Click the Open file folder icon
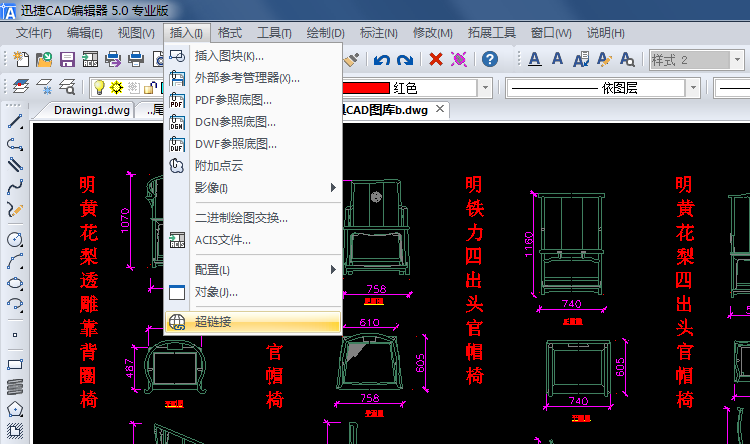This screenshot has width=750, height=444. coord(44,59)
